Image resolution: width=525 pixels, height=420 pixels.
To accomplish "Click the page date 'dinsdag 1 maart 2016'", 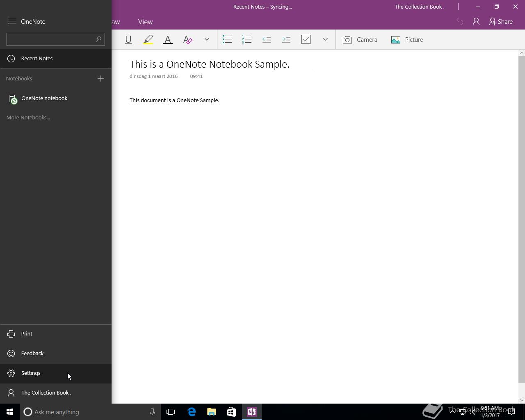I will [x=153, y=76].
